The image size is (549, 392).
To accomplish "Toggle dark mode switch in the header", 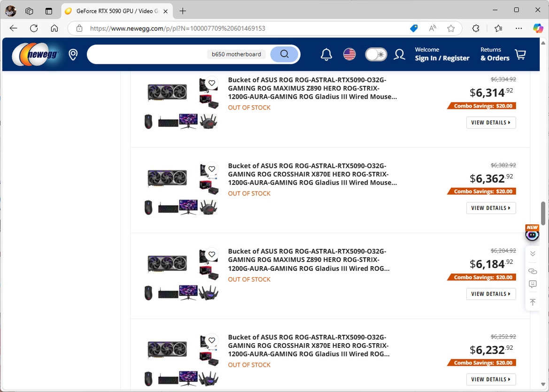I will click(x=376, y=54).
